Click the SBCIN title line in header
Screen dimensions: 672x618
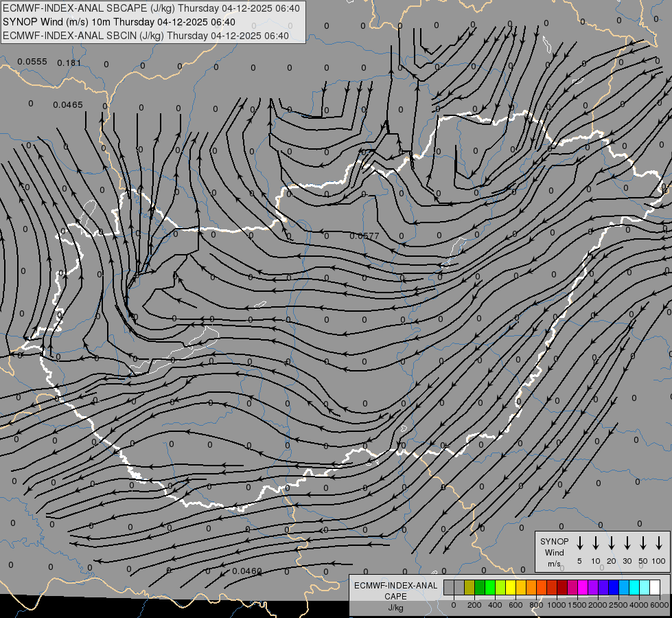pos(146,36)
